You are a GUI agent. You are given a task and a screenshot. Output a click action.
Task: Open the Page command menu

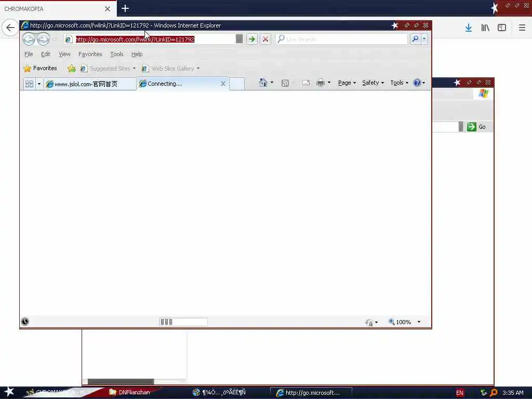pos(347,83)
